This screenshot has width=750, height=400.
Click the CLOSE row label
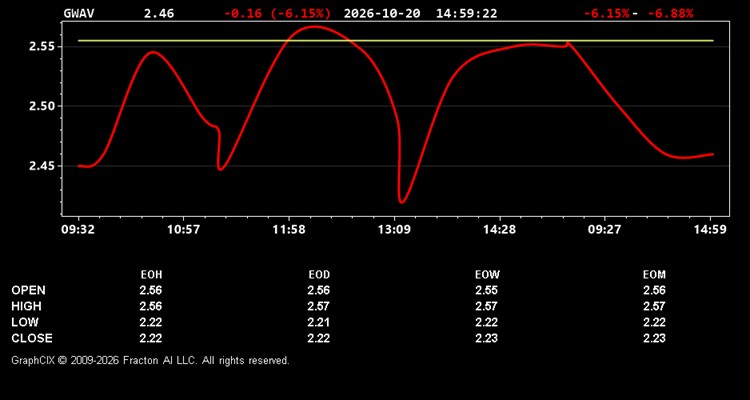click(x=32, y=338)
